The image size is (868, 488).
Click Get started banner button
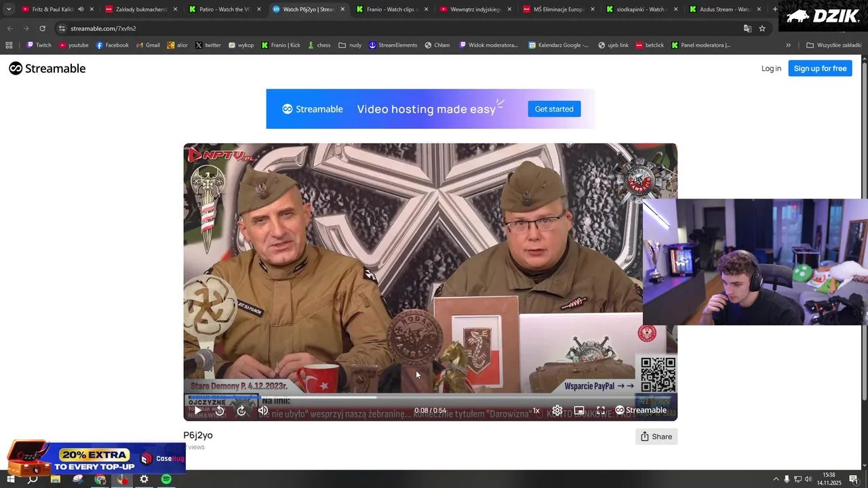coord(554,109)
